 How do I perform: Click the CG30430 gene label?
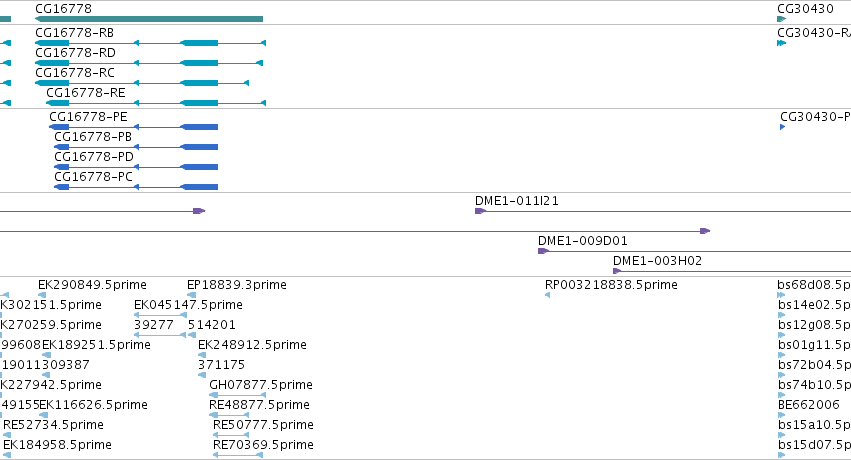coord(805,9)
